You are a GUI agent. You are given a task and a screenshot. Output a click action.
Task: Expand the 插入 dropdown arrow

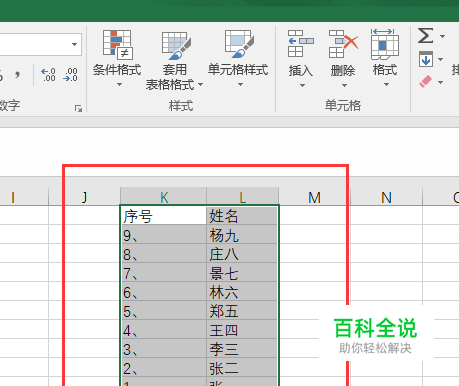point(302,86)
